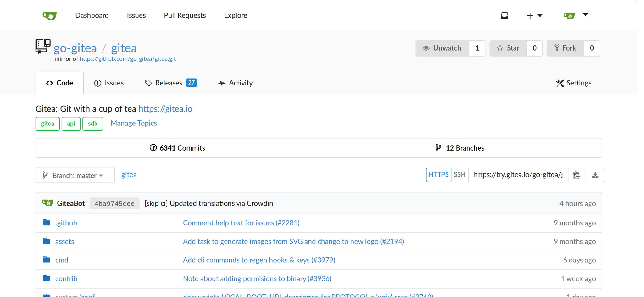Open the Manage Topics link
This screenshot has width=644, height=297.
[133, 123]
